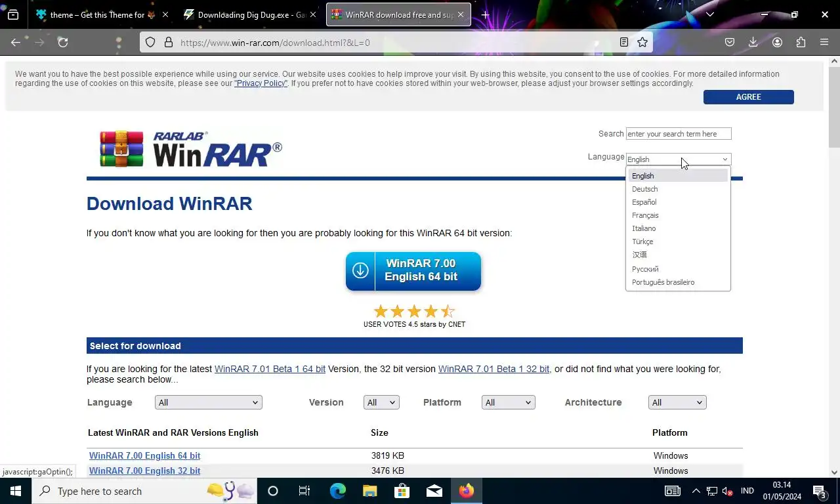Open Mail app from taskbar
Screen dimensions: 840x504
[x=434, y=491]
